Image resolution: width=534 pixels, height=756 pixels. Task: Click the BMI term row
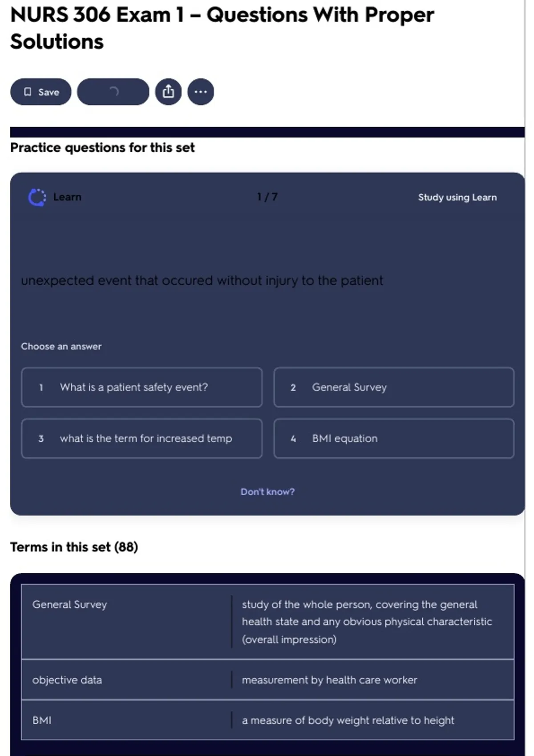pyautogui.click(x=267, y=720)
